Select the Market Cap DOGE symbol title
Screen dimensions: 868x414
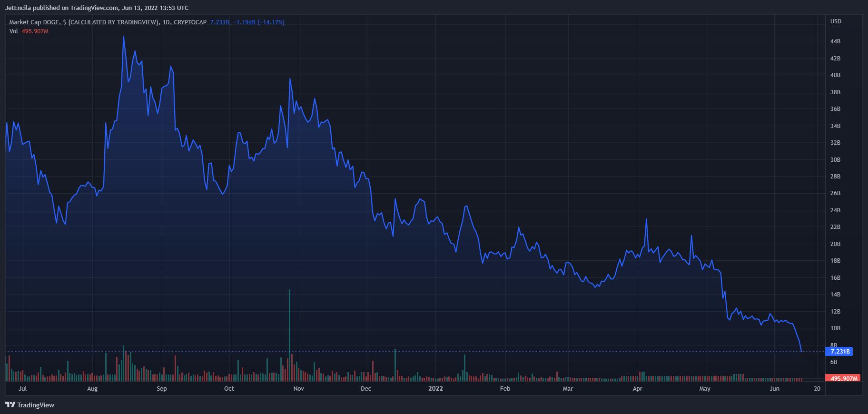[x=84, y=22]
